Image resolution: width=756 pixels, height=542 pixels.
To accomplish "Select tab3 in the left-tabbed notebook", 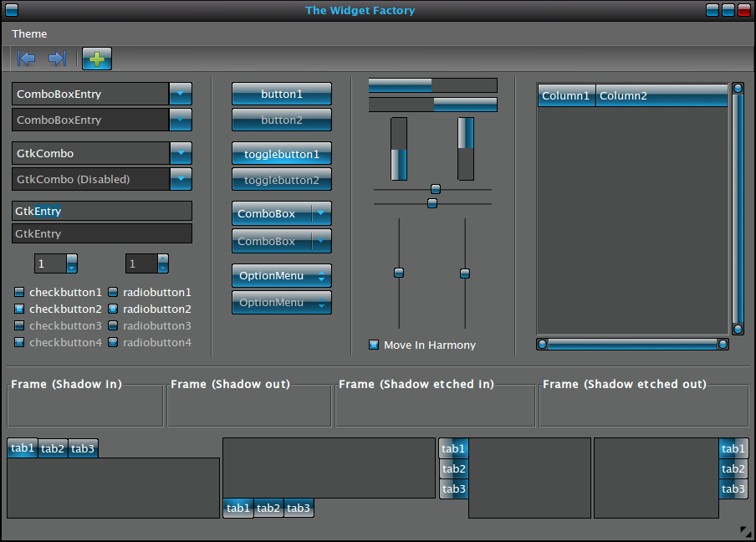I will pyautogui.click(x=454, y=489).
